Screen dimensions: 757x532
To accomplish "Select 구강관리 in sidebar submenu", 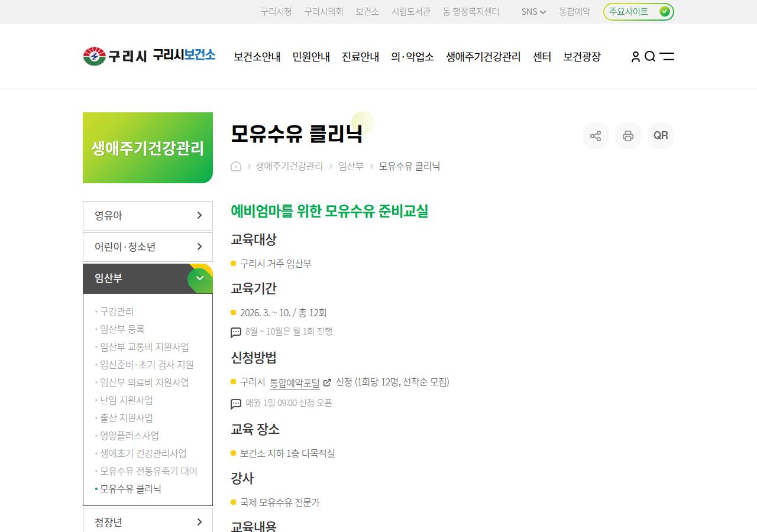I will click(117, 312).
